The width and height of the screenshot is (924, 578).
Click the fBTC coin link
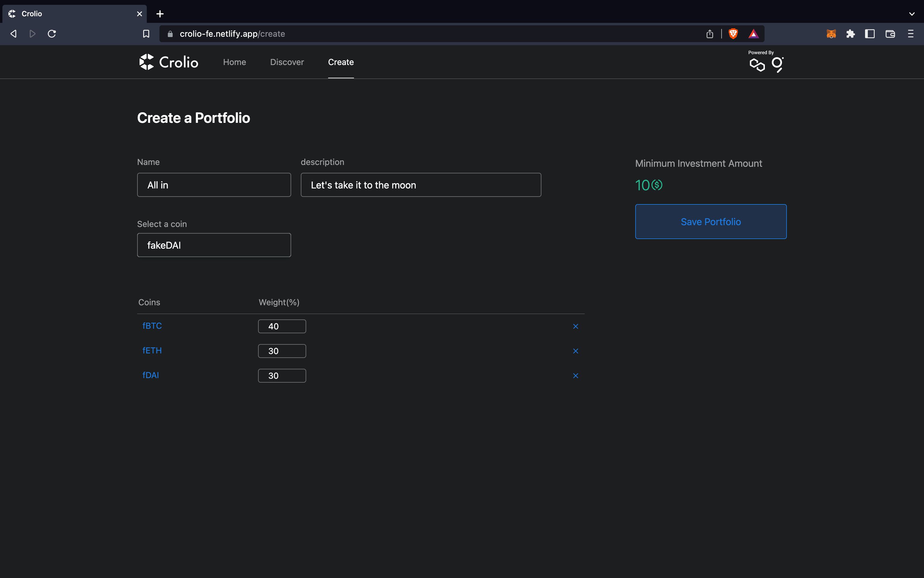pos(152,326)
